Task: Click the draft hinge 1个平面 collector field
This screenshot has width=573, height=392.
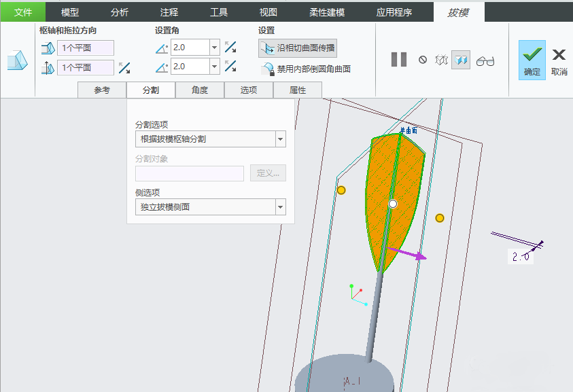Action: coord(85,48)
